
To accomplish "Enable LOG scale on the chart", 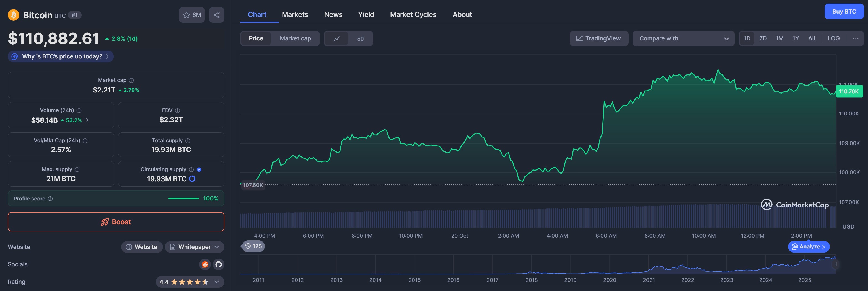I will [x=833, y=38].
